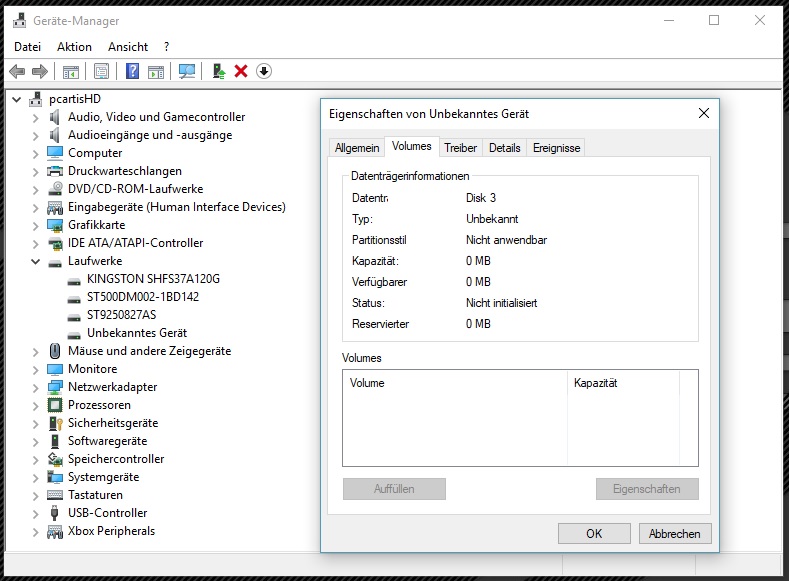Open the Aktion menu
This screenshot has height=581, width=789.
[x=74, y=47]
